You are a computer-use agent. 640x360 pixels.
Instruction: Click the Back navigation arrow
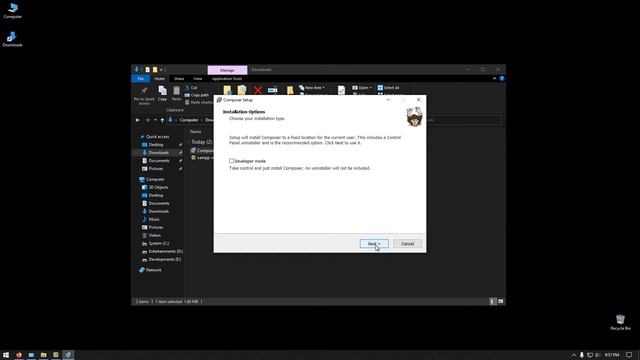click(x=138, y=120)
